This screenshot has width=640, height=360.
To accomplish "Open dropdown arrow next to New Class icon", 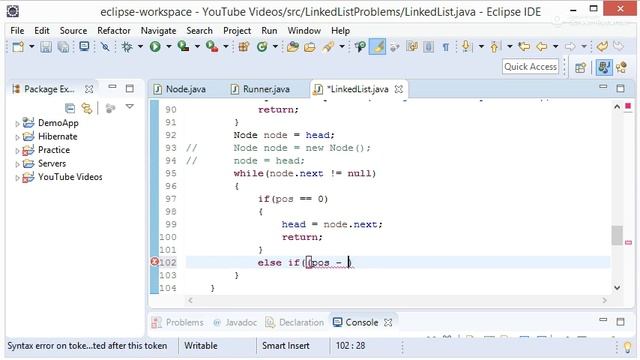I will click(275, 47).
